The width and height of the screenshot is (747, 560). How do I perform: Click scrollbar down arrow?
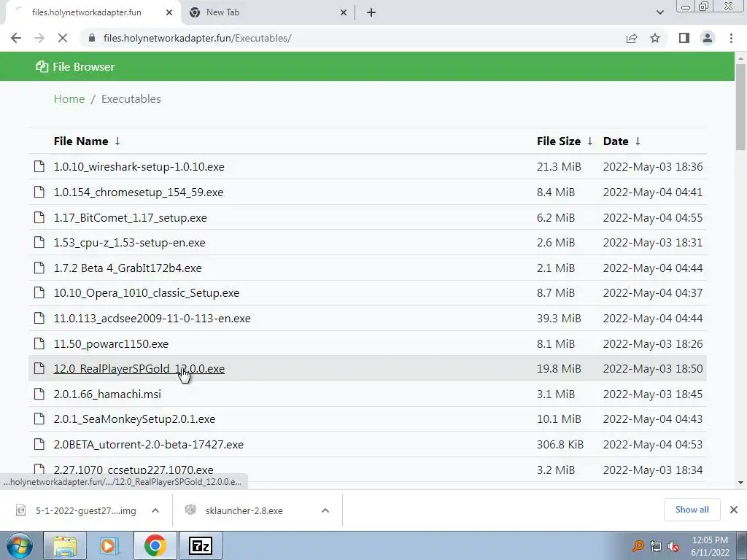click(740, 483)
